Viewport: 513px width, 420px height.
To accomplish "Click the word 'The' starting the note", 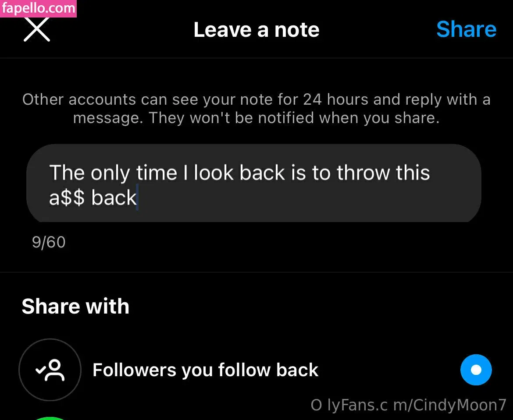I will tap(67, 173).
